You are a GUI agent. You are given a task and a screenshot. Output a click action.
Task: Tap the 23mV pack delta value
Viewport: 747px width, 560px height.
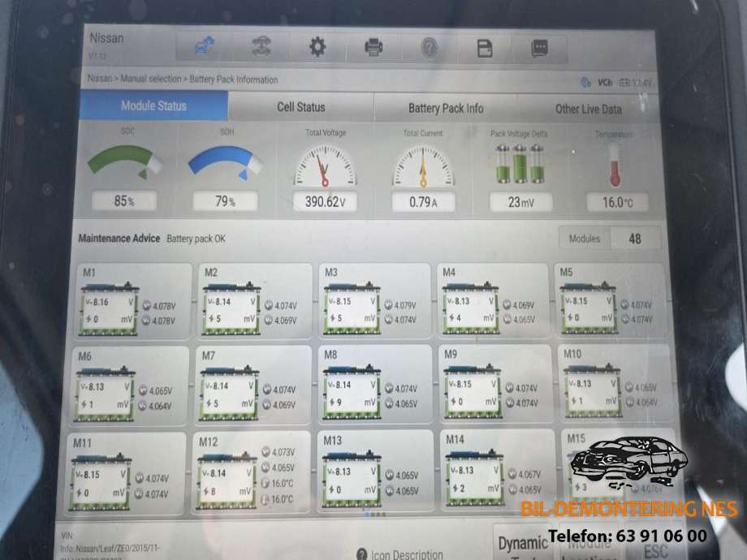pyautogui.click(x=520, y=202)
